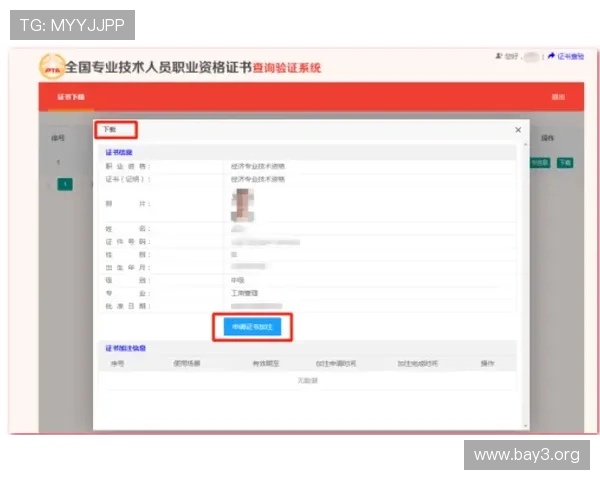Close the 下载 dialog with the X

518,130
